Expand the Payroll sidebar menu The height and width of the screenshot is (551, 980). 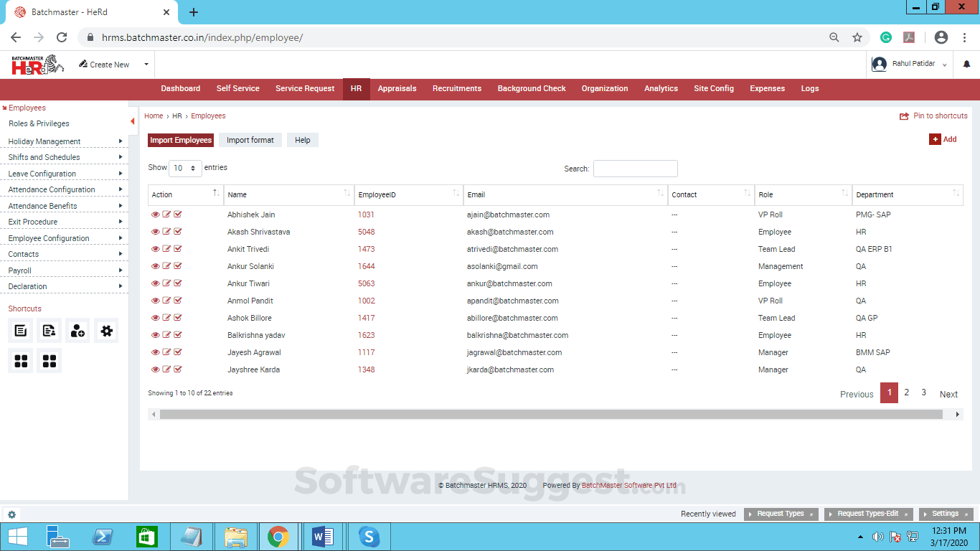point(65,270)
